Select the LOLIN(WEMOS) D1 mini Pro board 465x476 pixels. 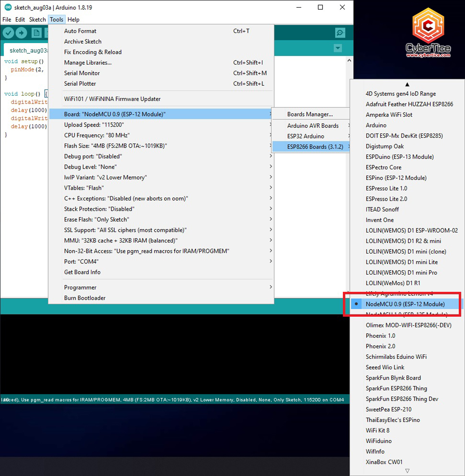tap(401, 273)
